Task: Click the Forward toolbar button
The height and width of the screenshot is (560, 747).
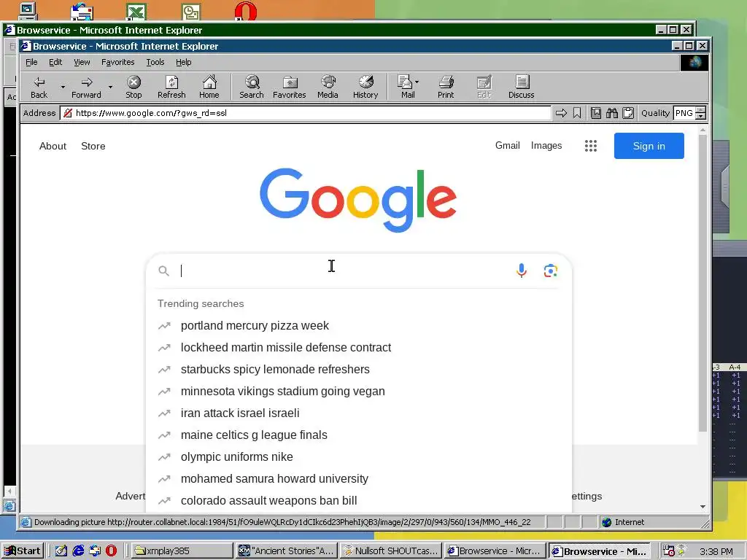Action: click(86, 87)
